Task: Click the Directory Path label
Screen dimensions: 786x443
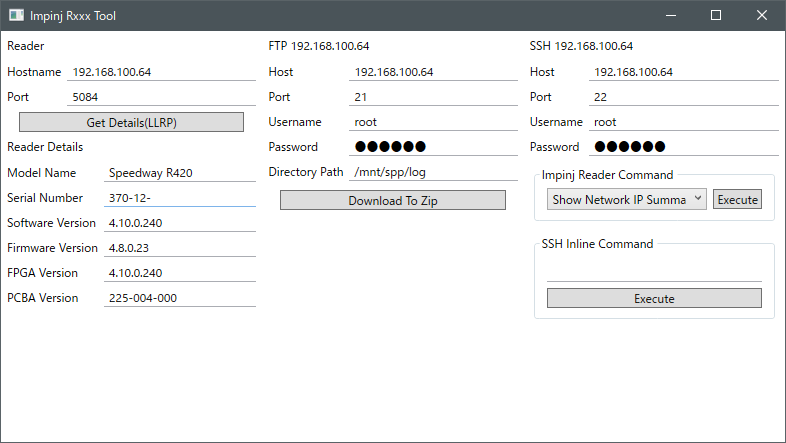Action: pos(306,172)
